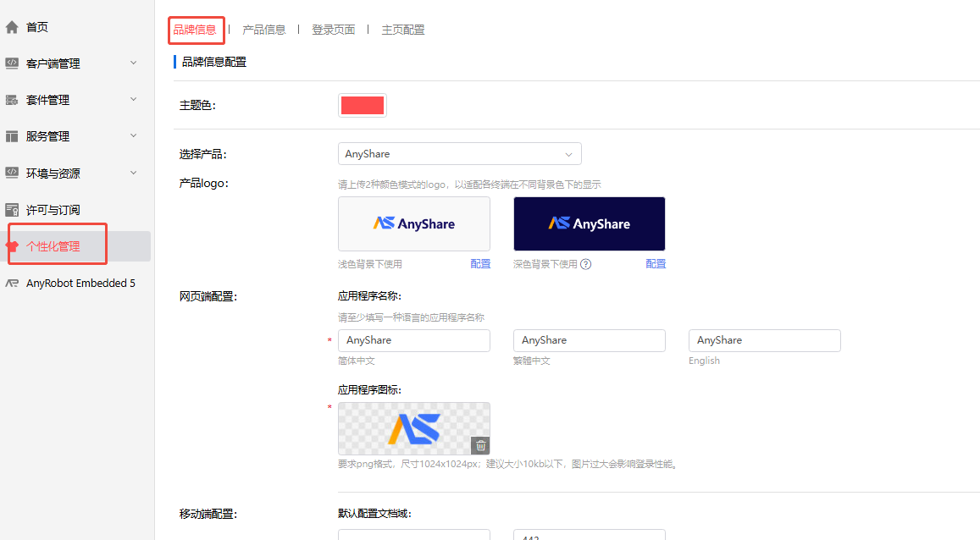
Task: Open the red 主题色 color picker
Action: [x=362, y=106]
